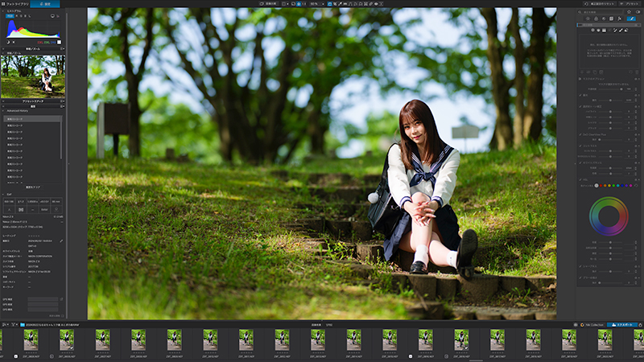Expand the mask options section
Image resolution: width=644 pixels, height=362 pixels.
pyautogui.click(x=580, y=79)
